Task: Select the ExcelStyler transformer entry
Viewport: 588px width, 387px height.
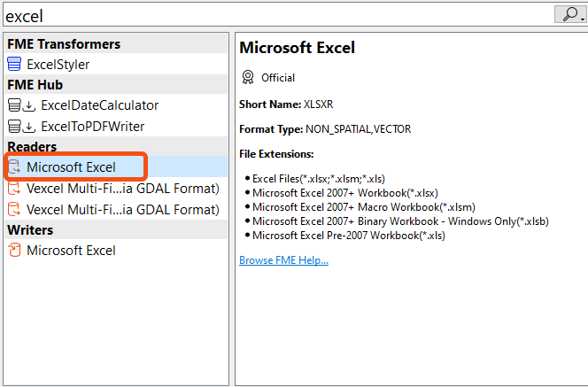Action: pos(116,64)
